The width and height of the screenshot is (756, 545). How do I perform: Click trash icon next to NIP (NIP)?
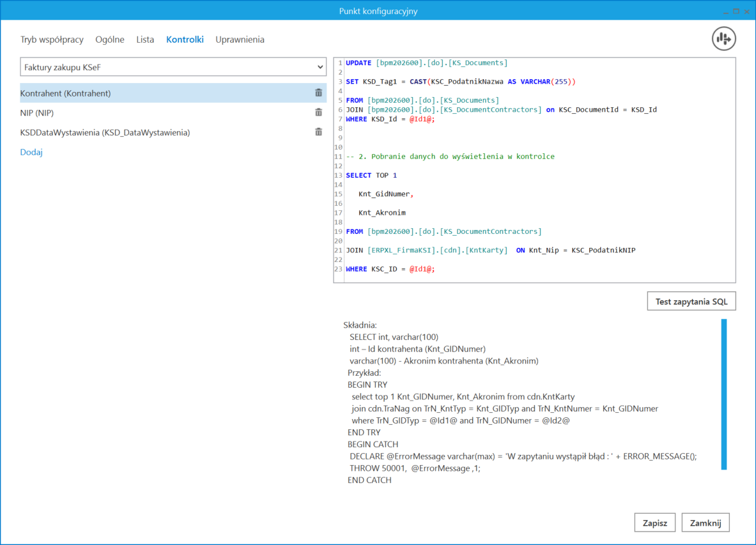(318, 113)
